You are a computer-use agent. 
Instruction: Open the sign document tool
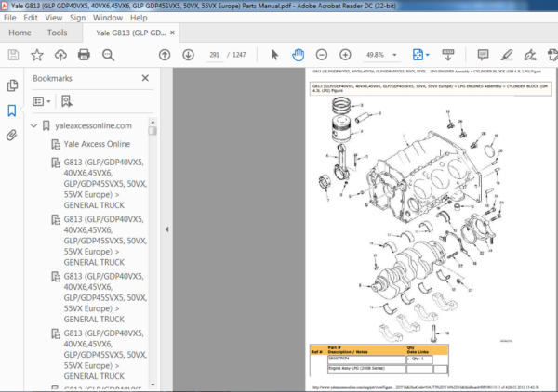(x=530, y=55)
